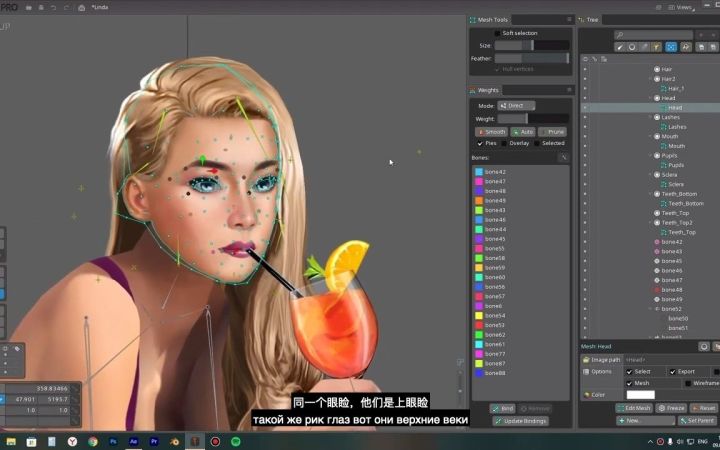Toggle the Select option checkbox
This screenshot has height=450, width=720.
630,371
